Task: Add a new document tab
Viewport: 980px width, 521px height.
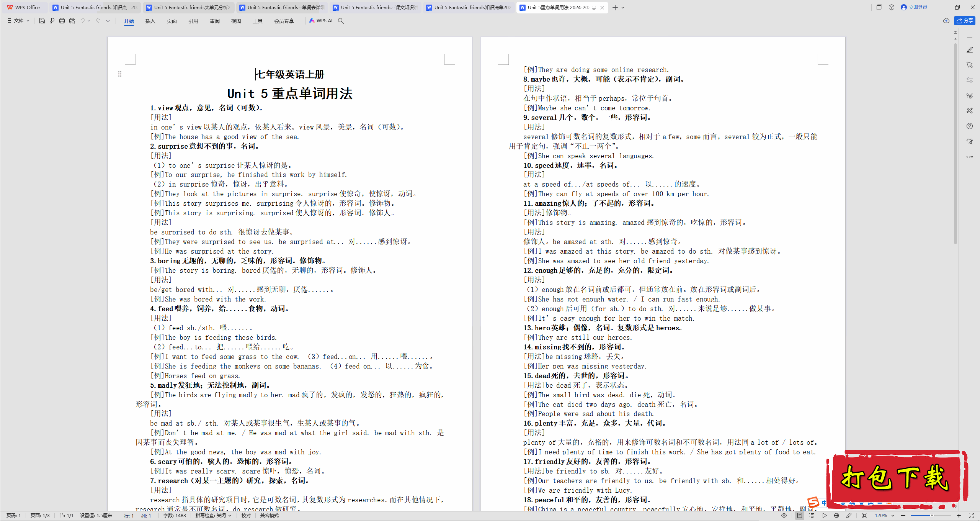Action: [615, 8]
